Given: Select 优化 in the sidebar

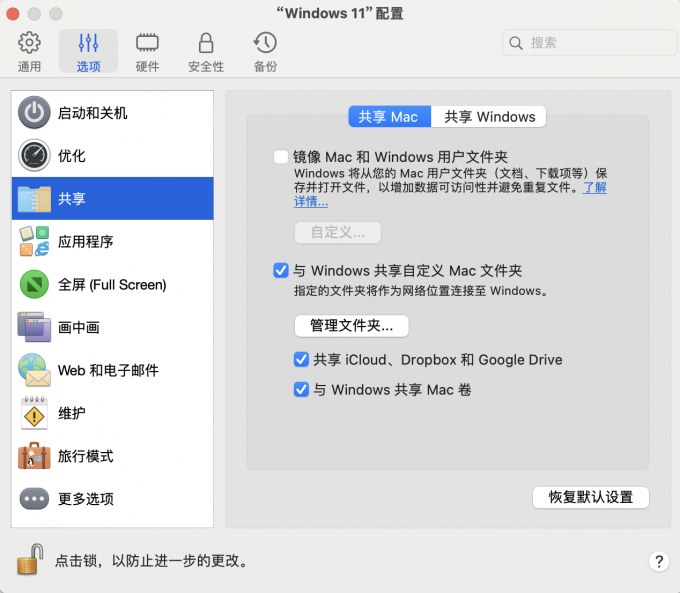Looking at the screenshot, I should click(113, 155).
